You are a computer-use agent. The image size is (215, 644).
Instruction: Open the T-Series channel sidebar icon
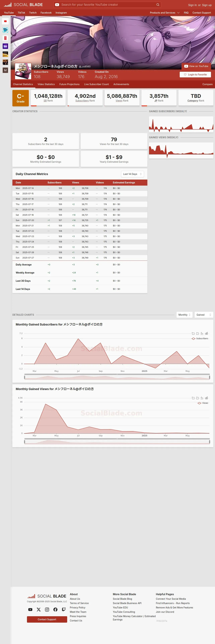point(5,38)
